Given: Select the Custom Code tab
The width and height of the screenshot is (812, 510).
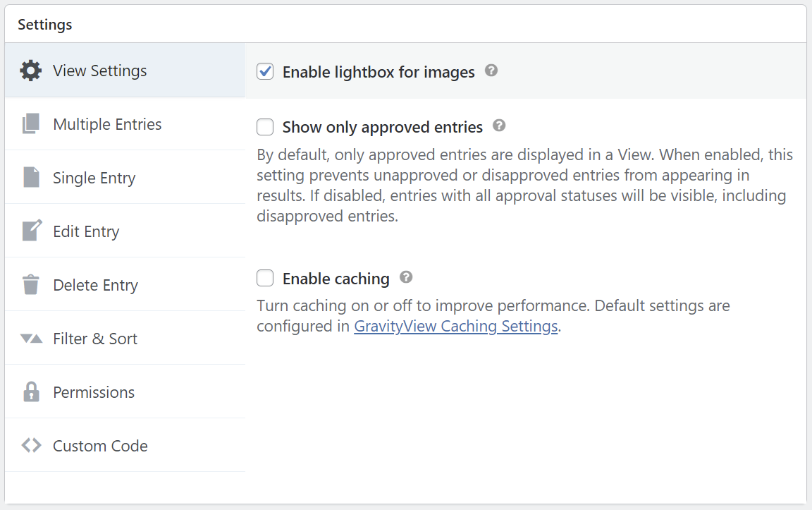Looking at the screenshot, I should (x=100, y=446).
